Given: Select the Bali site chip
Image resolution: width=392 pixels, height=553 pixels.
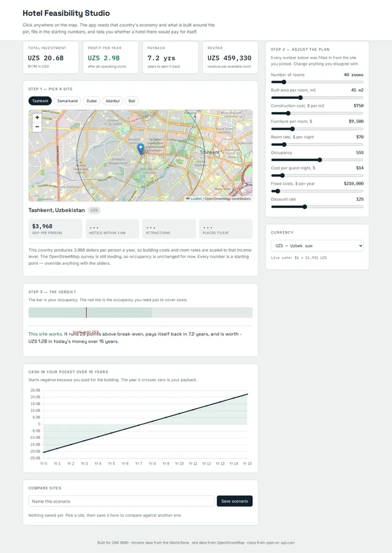Looking at the screenshot, I should point(132,101).
